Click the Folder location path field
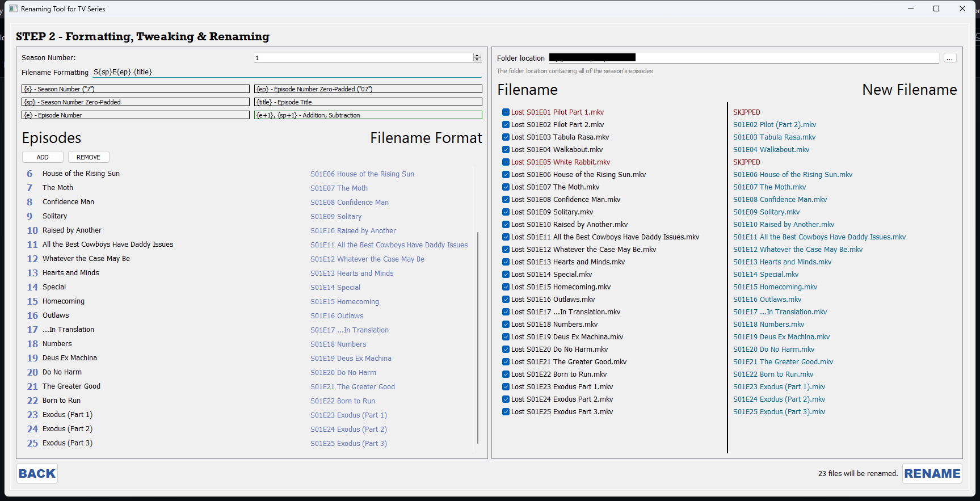This screenshot has height=501, width=980. coord(744,58)
